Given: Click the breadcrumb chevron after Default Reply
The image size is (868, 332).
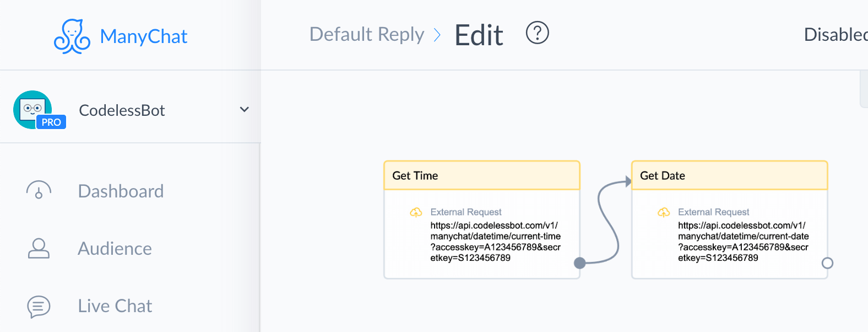Looking at the screenshot, I should (x=437, y=35).
